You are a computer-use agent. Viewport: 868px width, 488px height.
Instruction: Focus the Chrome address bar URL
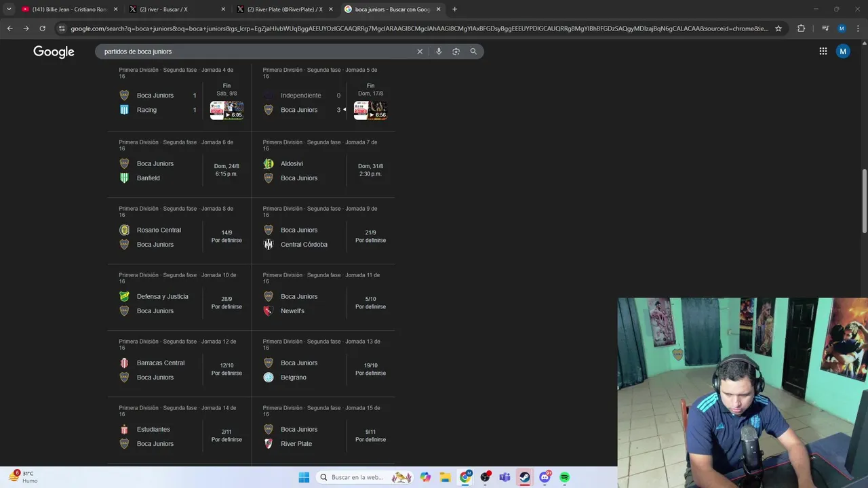419,28
